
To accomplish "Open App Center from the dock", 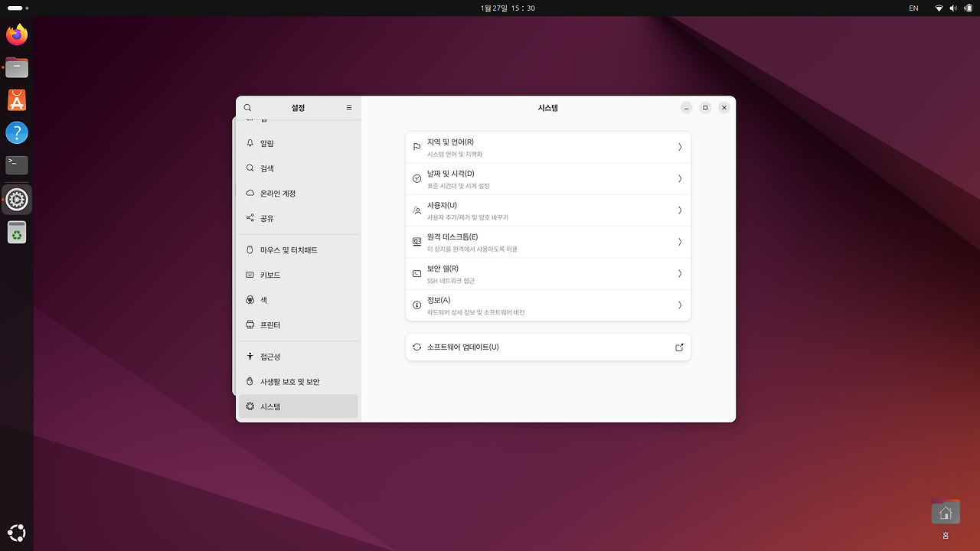I will point(17,99).
